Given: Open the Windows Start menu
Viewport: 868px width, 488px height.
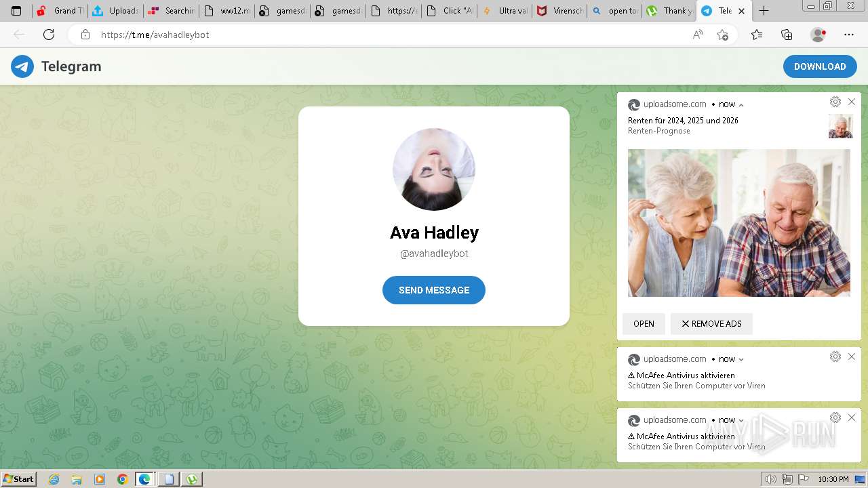Looking at the screenshot, I should [19, 479].
